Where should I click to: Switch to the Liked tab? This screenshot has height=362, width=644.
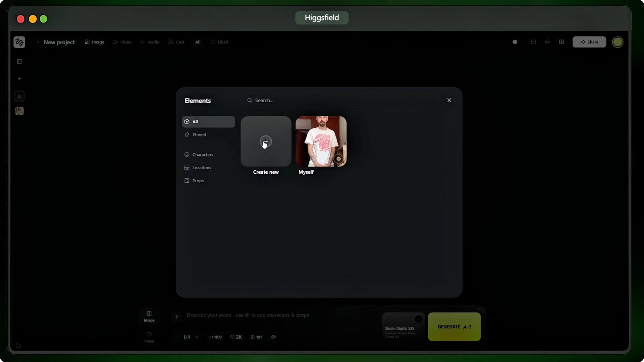[x=219, y=42]
